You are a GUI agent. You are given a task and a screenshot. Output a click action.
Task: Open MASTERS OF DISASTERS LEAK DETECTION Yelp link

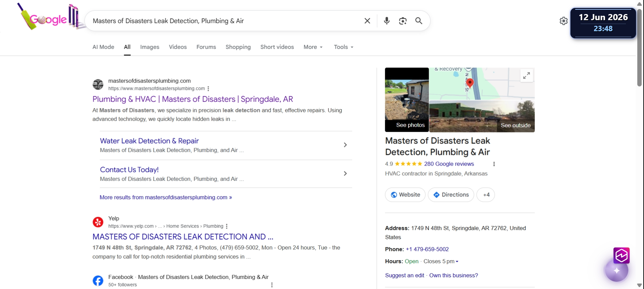[183, 237]
